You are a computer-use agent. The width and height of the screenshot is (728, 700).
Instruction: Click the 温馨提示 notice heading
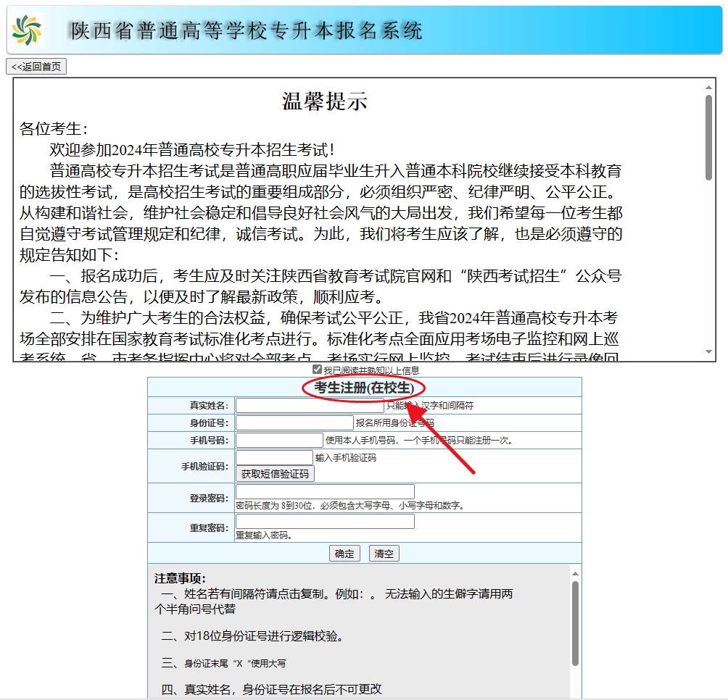point(325,102)
